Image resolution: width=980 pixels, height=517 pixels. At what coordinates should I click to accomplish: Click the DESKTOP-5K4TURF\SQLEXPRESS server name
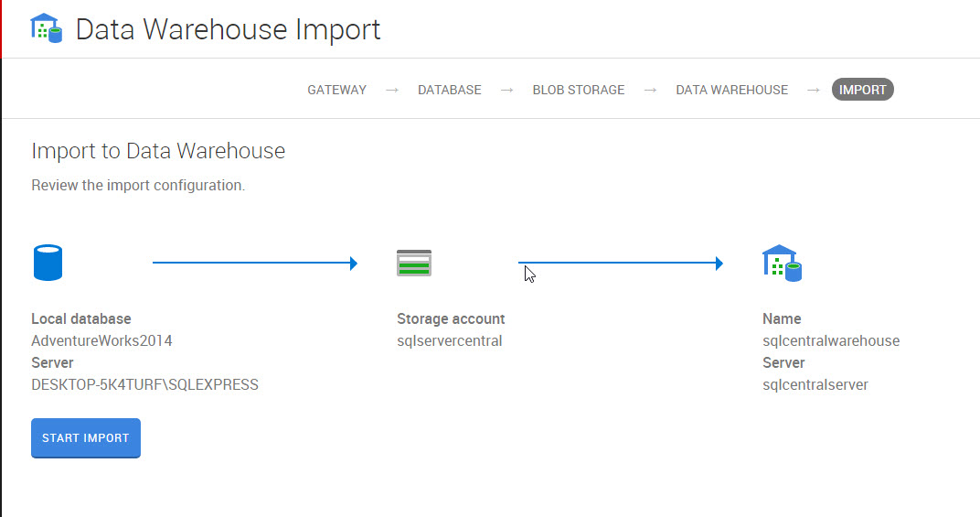tap(144, 385)
